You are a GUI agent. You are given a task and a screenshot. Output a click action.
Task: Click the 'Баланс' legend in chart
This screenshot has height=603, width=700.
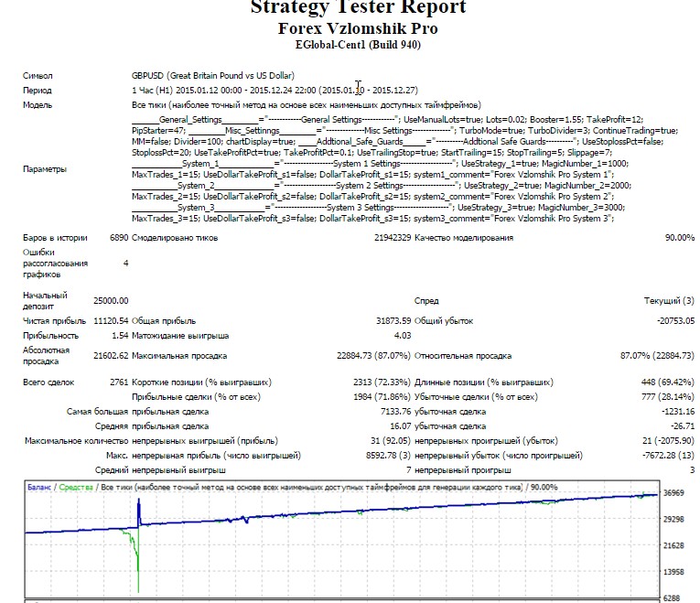click(x=39, y=488)
